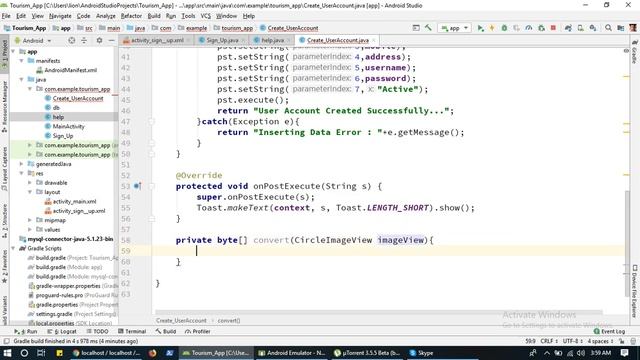This screenshot has height=360, width=640.
Task: Open the VCS menu
Action: [206, 16]
